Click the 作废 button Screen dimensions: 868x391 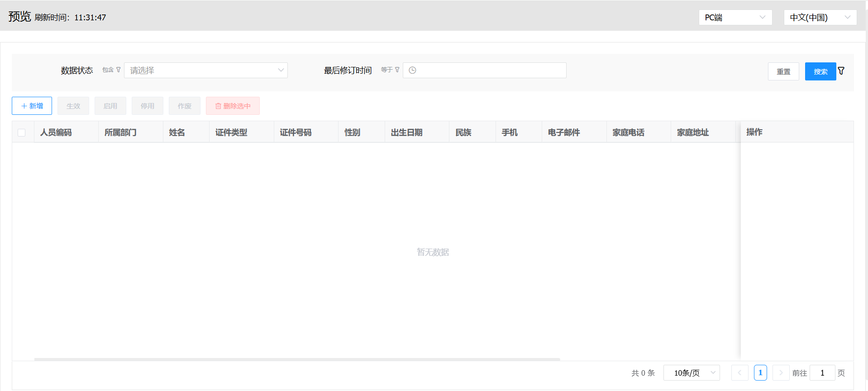(185, 106)
